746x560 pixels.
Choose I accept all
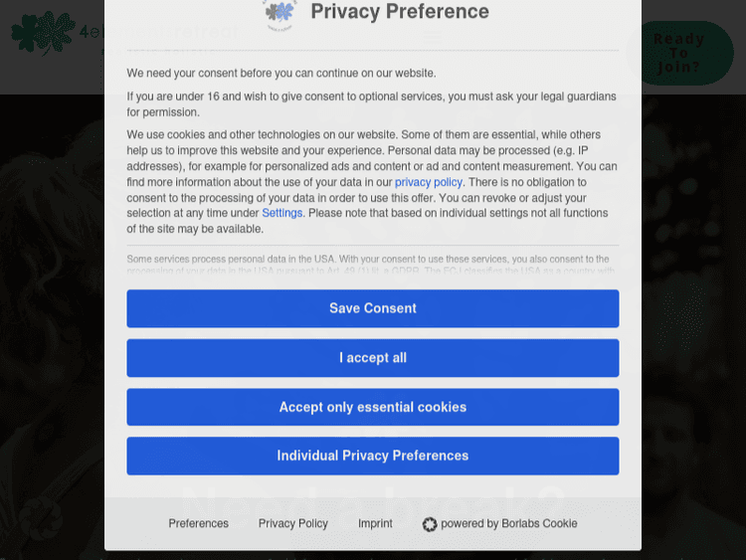click(x=372, y=358)
